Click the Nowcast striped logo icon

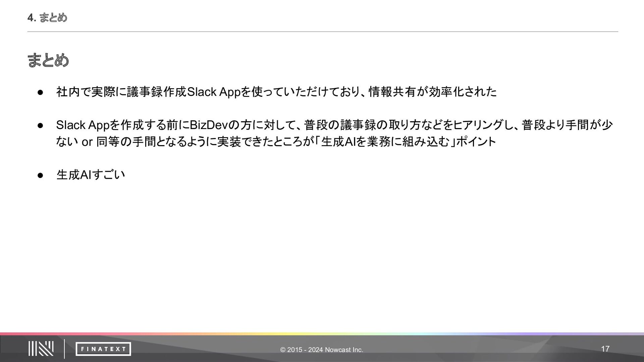pyautogui.click(x=41, y=349)
